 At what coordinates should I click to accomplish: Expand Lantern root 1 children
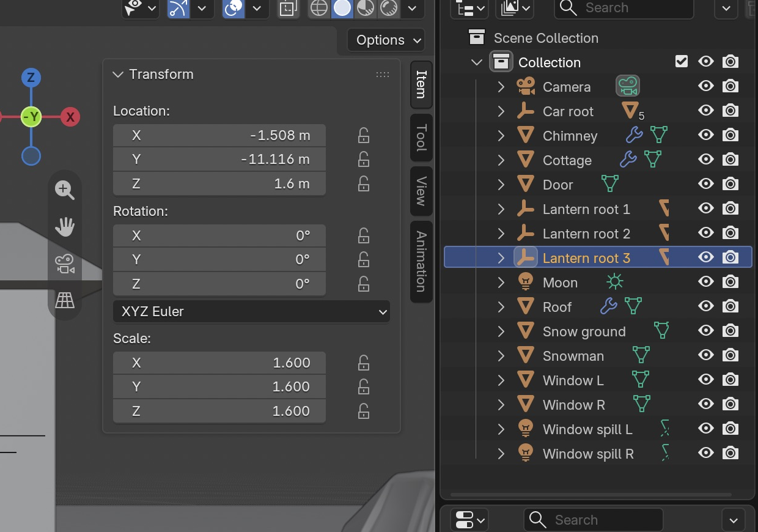click(x=501, y=209)
